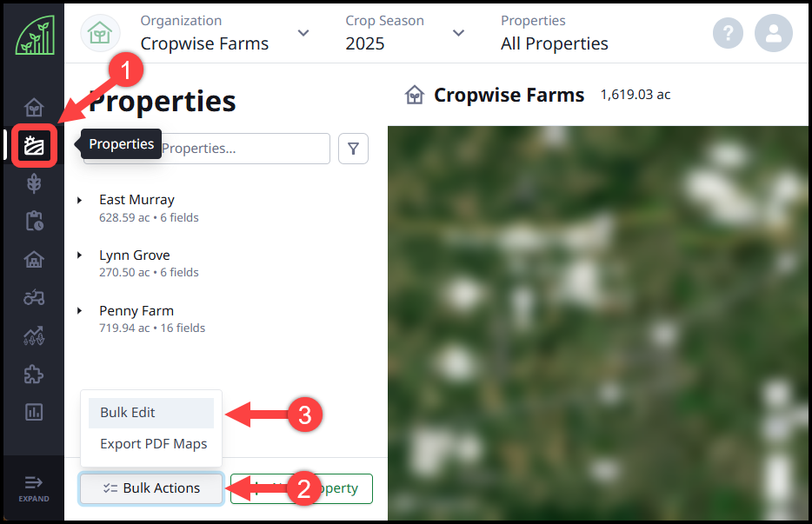Open the Crop Season 2025 dropdown
This screenshot has width=812, height=524.
(x=405, y=33)
